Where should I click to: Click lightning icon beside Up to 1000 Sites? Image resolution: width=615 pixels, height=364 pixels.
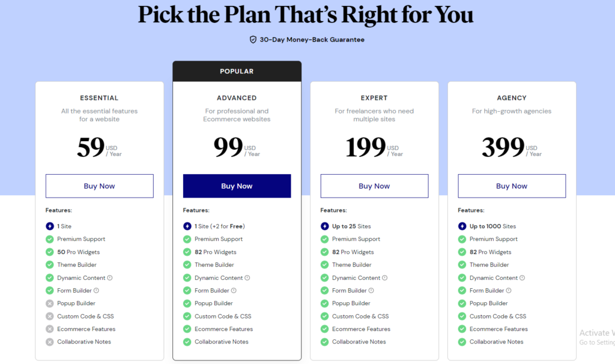click(462, 226)
